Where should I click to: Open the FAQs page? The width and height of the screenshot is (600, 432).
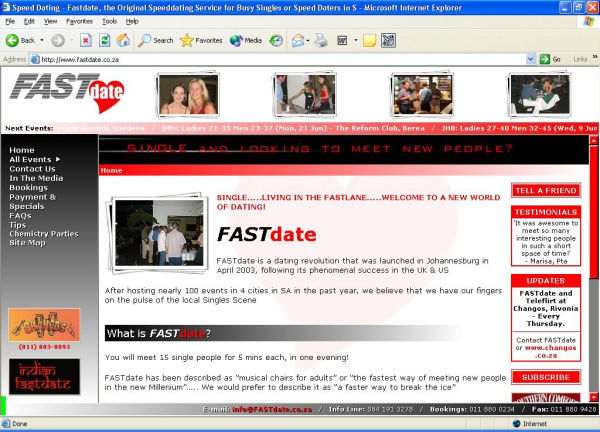(20, 216)
